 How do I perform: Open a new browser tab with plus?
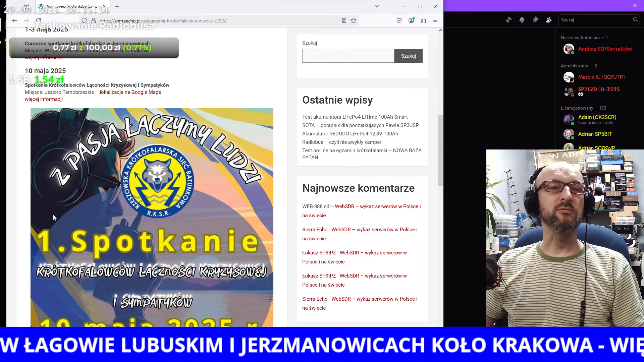tap(117, 6)
